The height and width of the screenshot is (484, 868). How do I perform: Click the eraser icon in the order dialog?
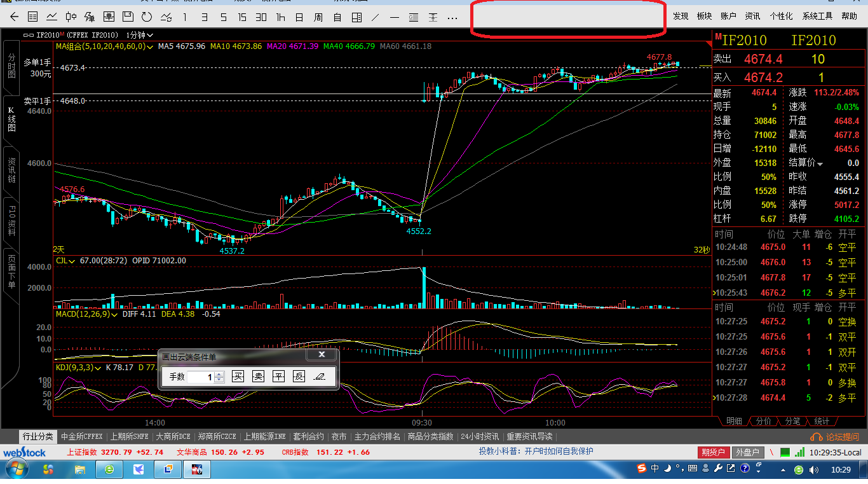[x=320, y=377]
